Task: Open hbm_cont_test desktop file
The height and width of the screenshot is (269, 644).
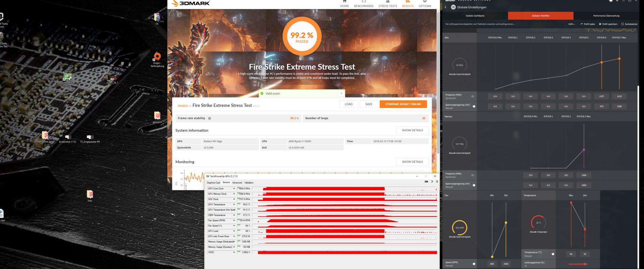Action: 45,137
